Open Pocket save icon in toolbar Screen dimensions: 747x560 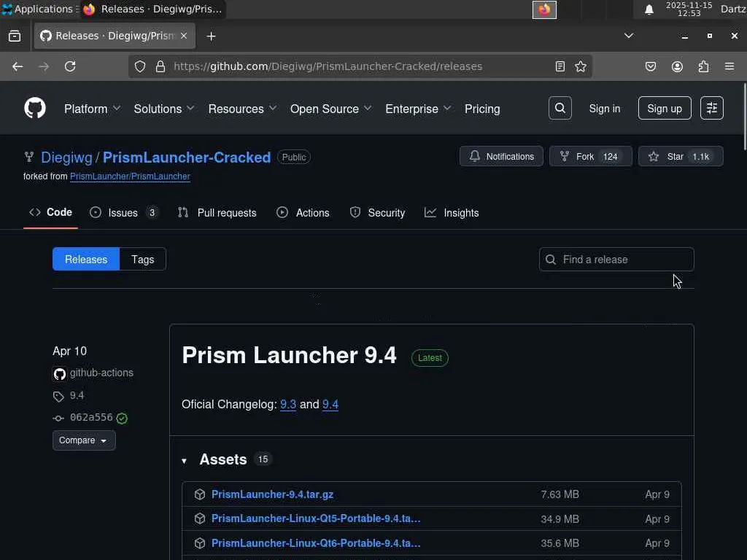point(650,66)
